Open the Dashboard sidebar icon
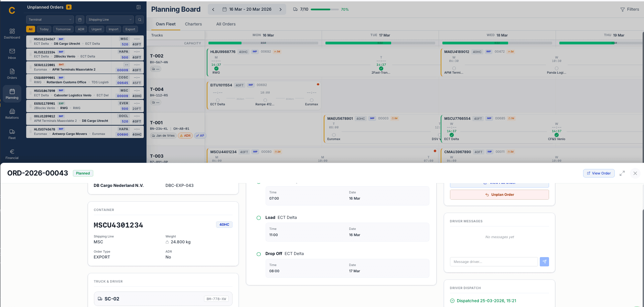 coord(12,34)
